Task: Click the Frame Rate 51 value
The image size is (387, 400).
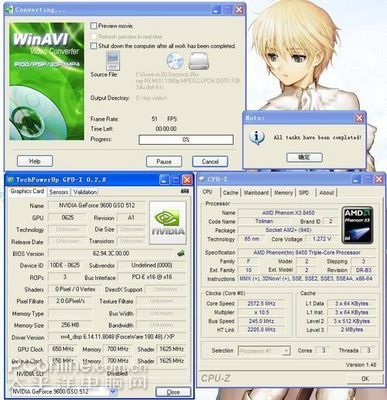Action: pyautogui.click(x=154, y=119)
